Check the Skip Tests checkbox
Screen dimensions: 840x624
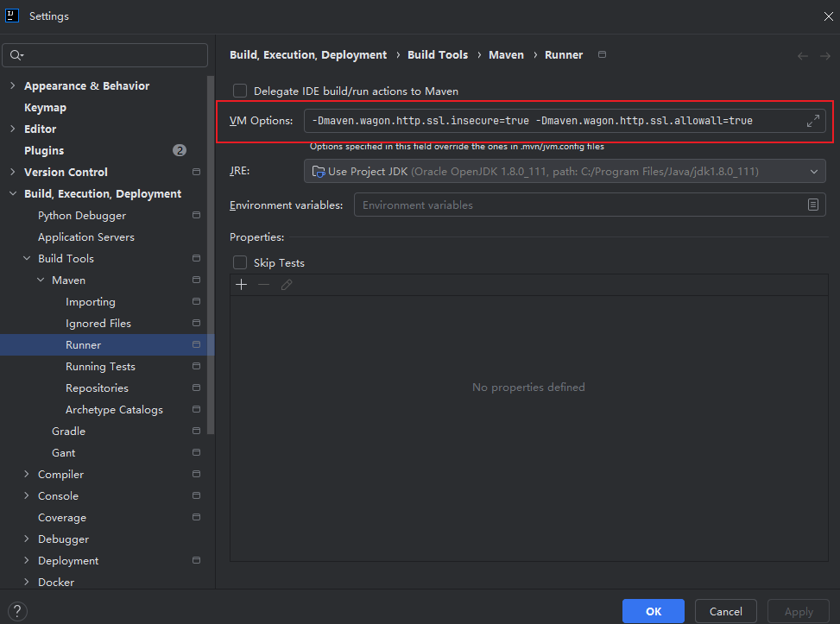(x=240, y=262)
